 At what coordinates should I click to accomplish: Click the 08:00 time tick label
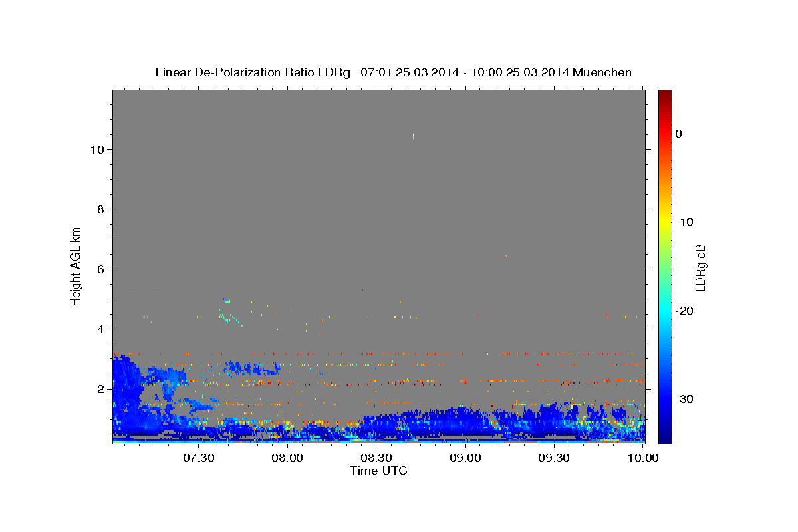coord(287,458)
